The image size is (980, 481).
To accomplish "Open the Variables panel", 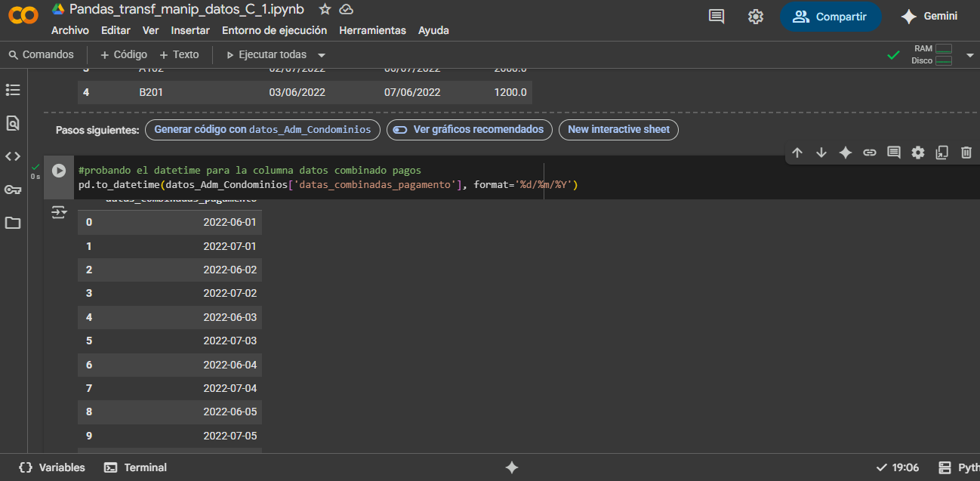I will [51, 467].
